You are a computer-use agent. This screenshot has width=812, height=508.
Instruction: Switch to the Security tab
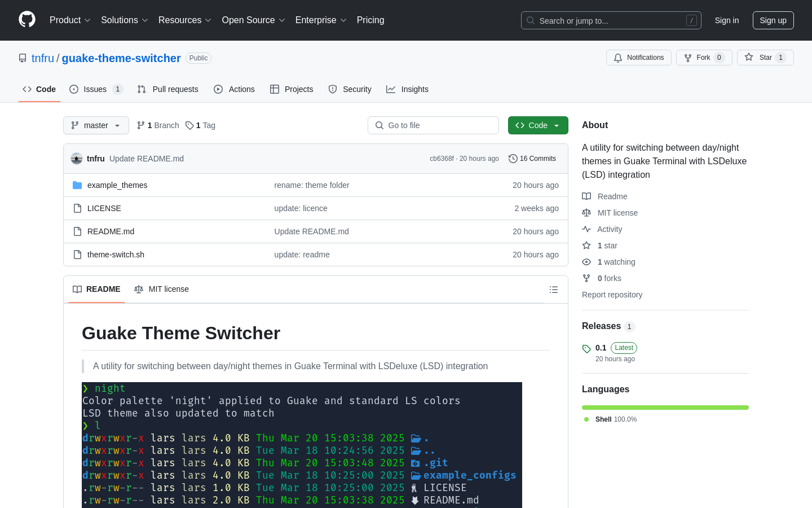350,89
